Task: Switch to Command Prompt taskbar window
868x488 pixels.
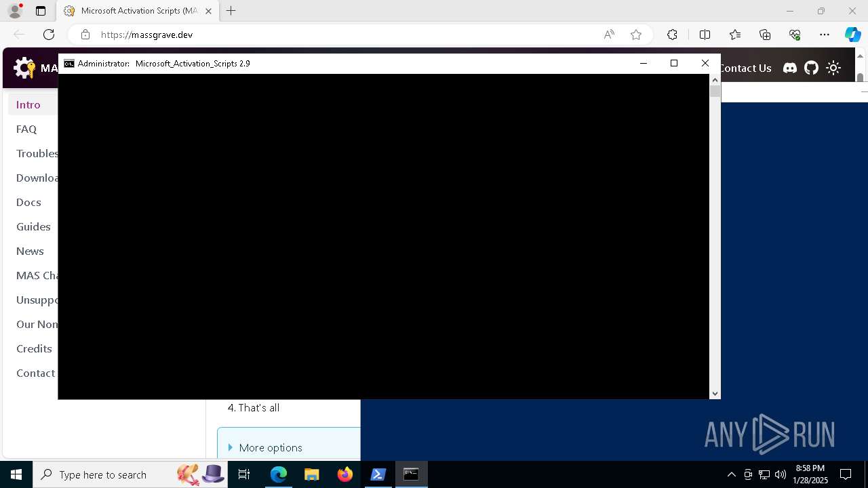Action: coord(411,474)
